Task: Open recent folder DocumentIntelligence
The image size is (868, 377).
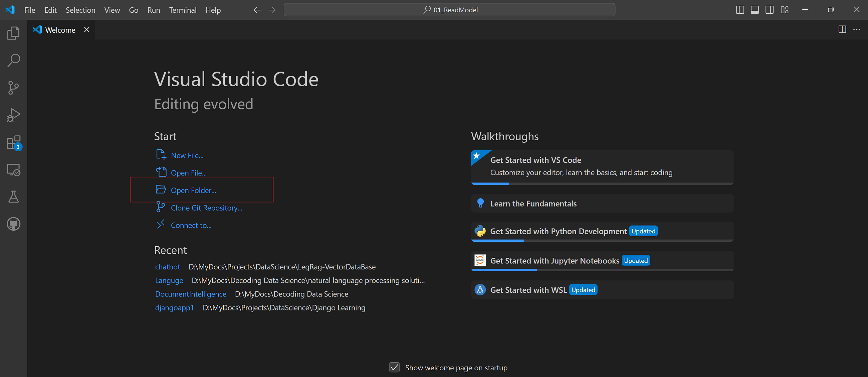Action: [191, 294]
